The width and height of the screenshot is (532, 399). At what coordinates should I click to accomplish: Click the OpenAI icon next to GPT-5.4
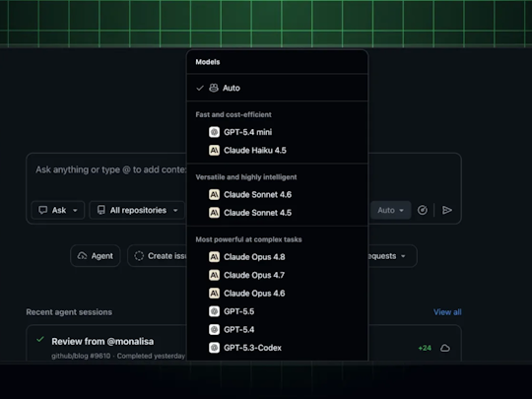click(x=214, y=329)
